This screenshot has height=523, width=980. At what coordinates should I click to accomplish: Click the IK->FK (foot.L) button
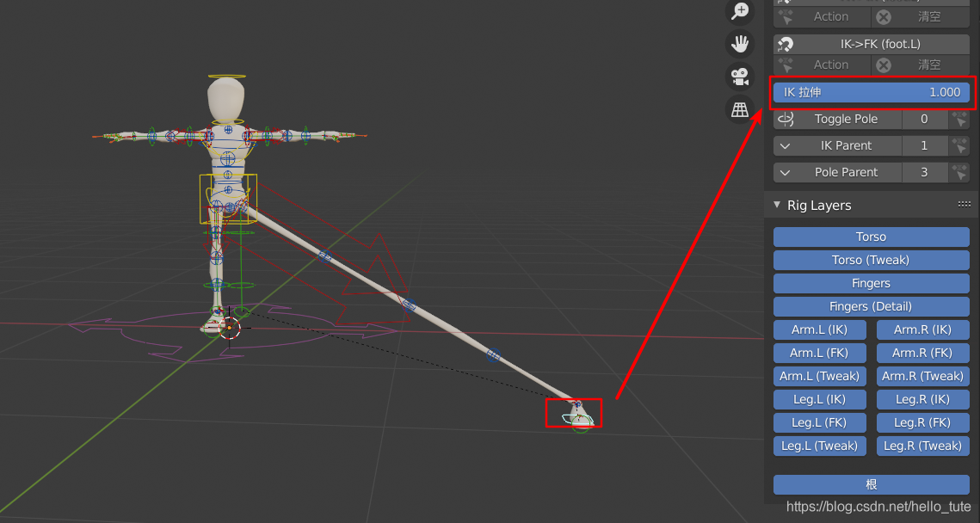872,45
